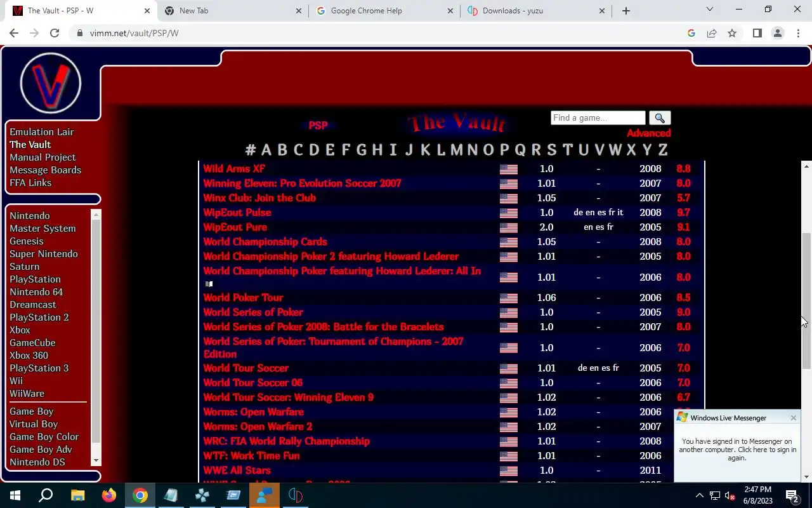812x508 pixels.
Task: Click the 9.7 rating for WipEout Pulse
Action: pos(683,213)
